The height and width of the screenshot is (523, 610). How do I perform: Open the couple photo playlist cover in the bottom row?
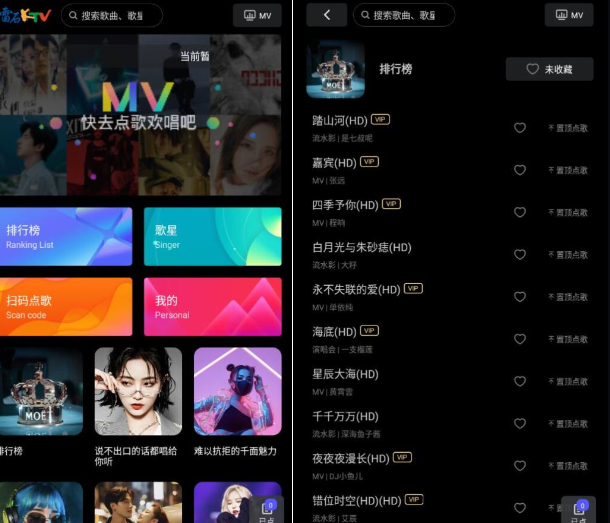(x=138, y=502)
